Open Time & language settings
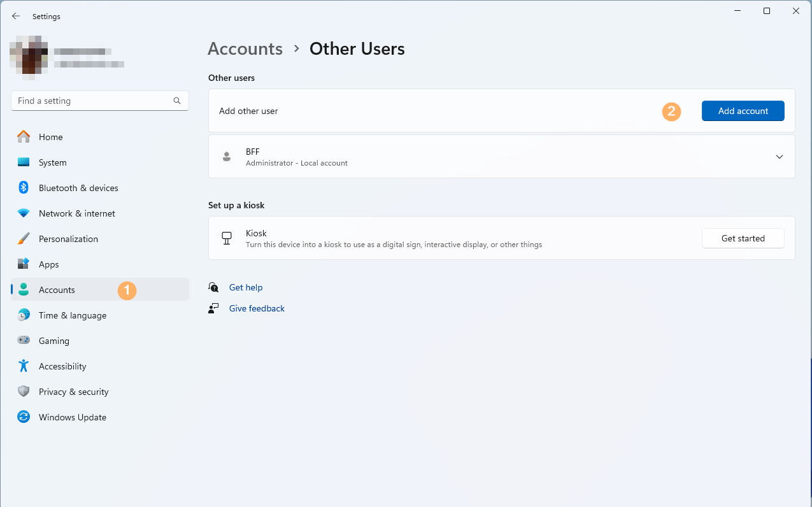The height and width of the screenshot is (507, 812). tap(72, 315)
